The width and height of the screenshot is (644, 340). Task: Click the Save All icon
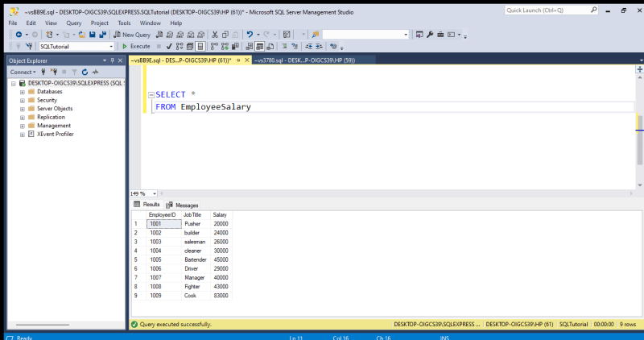click(103, 35)
